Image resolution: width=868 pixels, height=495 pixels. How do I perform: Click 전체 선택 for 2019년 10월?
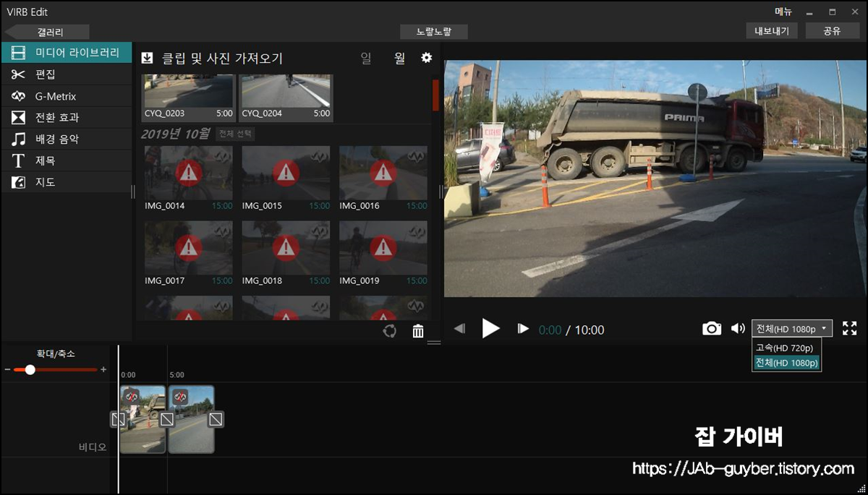point(235,134)
